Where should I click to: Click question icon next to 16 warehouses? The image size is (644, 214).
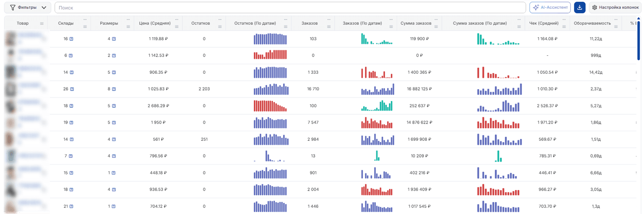[72, 39]
